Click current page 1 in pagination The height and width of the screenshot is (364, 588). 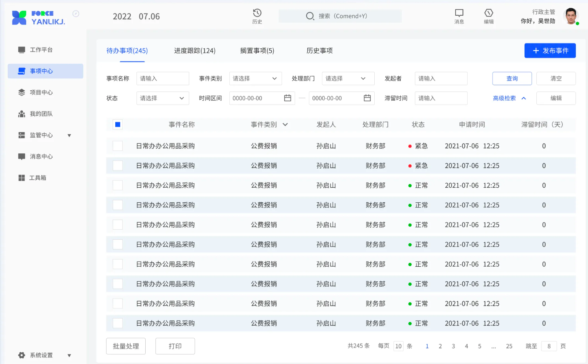pos(427,346)
